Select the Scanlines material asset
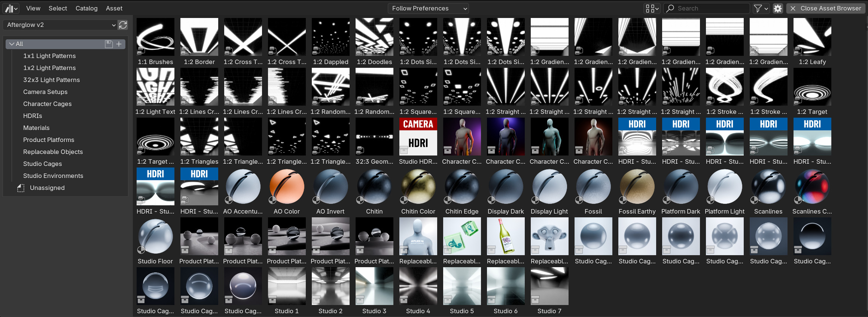Image resolution: width=868 pixels, height=317 pixels. (768, 191)
